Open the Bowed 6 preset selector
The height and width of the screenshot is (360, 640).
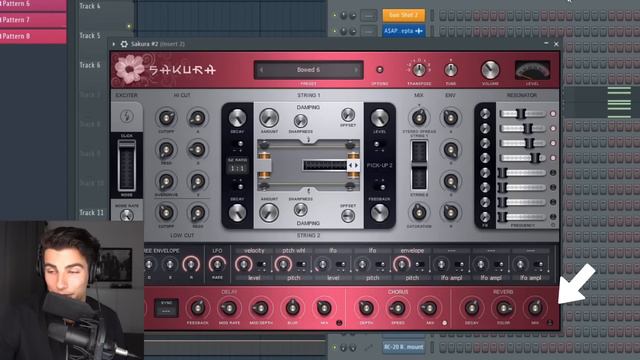pos(309,70)
